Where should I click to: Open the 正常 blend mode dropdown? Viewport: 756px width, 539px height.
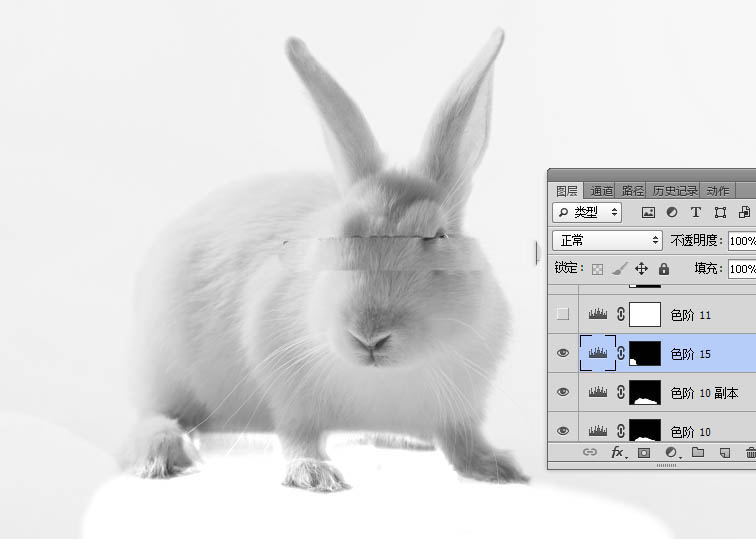608,241
